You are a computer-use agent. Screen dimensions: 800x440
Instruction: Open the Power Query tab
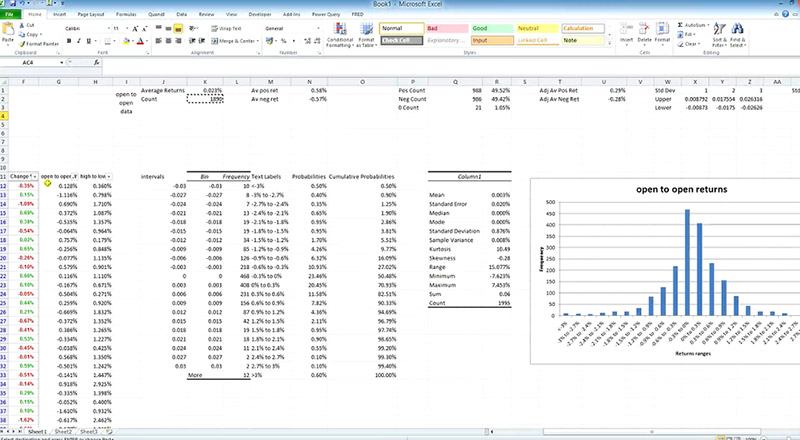326,14
